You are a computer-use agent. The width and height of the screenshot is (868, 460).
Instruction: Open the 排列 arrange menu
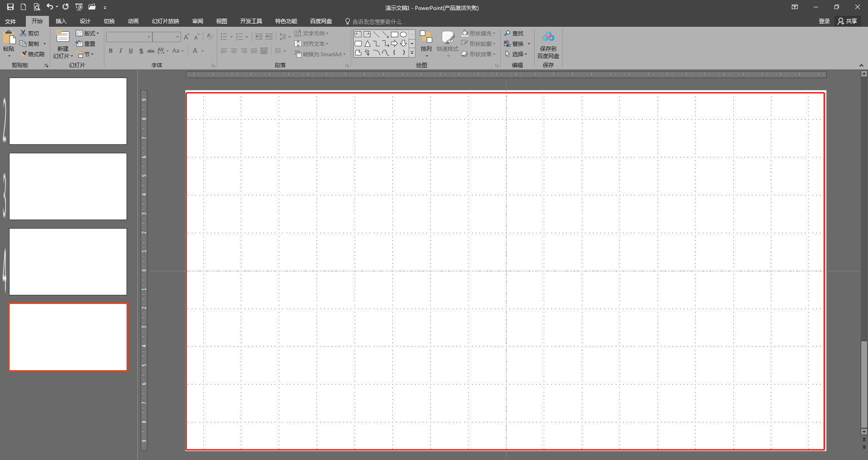pos(426,43)
